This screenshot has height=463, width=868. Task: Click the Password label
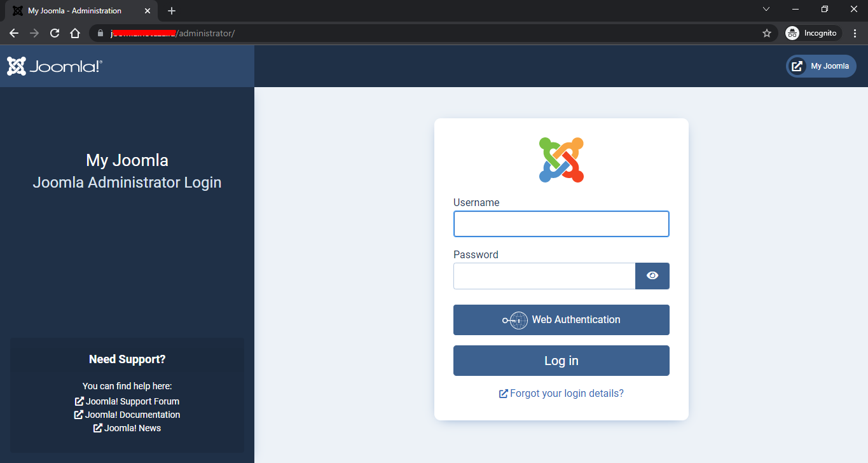point(476,255)
